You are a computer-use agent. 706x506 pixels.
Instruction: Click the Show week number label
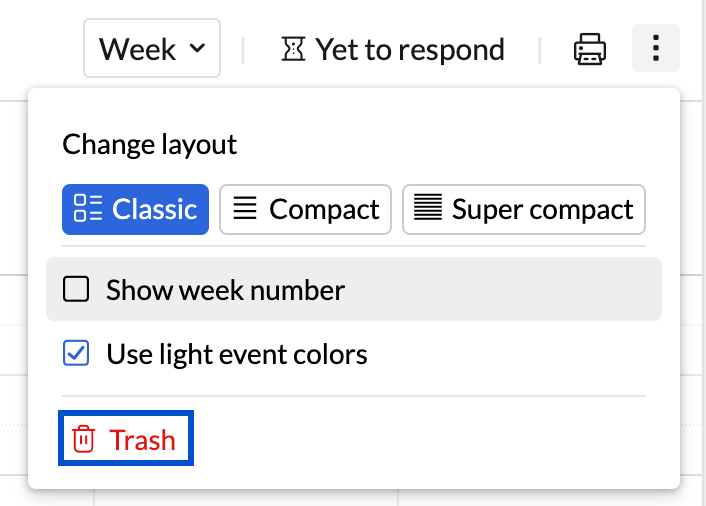[x=225, y=290]
